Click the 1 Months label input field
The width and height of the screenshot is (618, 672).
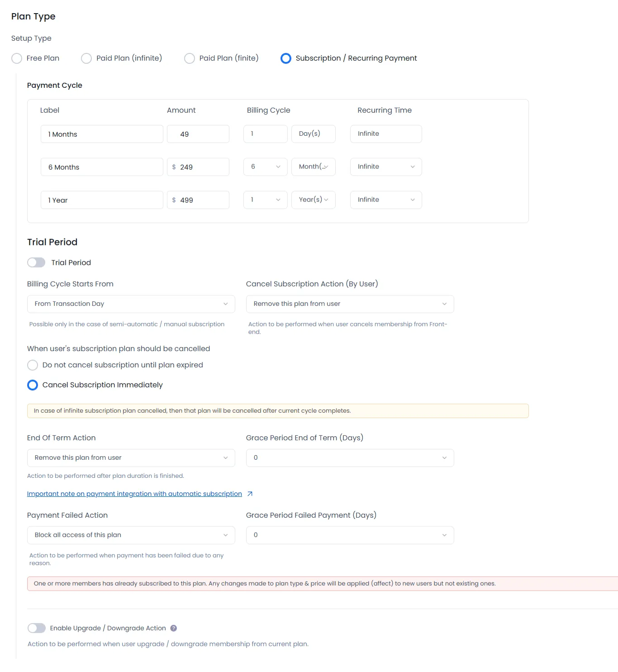tap(101, 134)
